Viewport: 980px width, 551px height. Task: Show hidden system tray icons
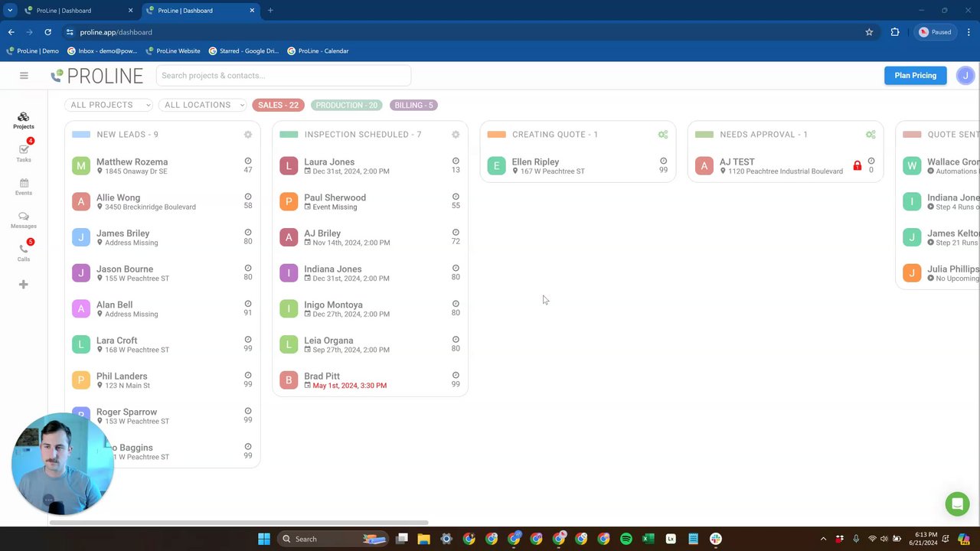pos(824,539)
